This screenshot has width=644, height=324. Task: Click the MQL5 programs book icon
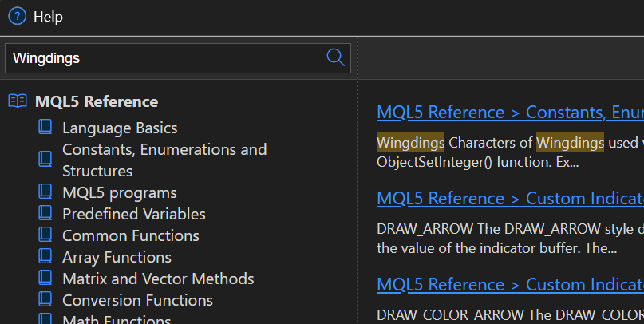pyautogui.click(x=45, y=192)
